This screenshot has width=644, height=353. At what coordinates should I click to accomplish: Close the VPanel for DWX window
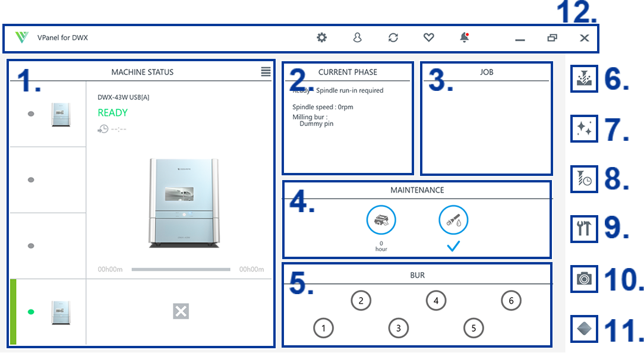pyautogui.click(x=585, y=38)
